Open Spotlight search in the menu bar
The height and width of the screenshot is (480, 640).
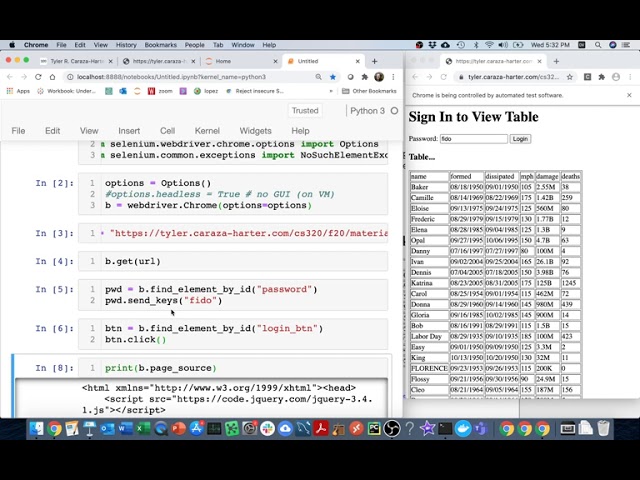tap(598, 45)
